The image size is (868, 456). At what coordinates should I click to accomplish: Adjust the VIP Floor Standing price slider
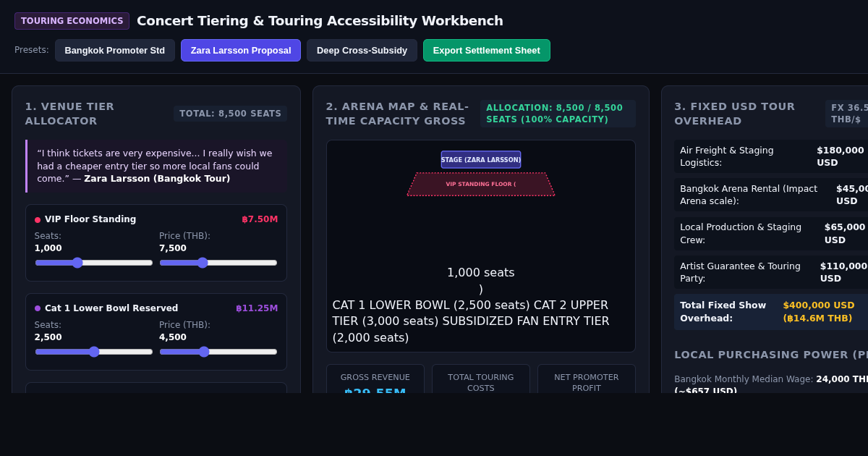[218, 263]
